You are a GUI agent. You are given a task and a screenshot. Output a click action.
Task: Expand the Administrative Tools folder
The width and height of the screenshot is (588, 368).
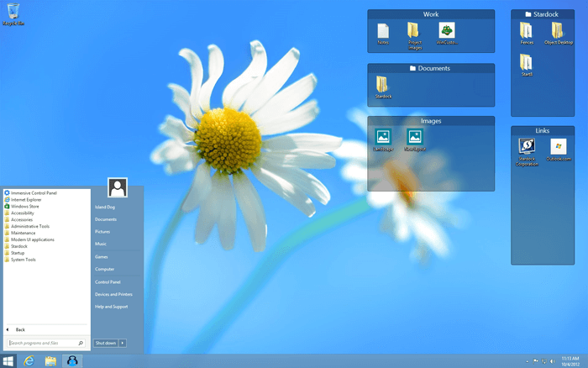[29, 226]
